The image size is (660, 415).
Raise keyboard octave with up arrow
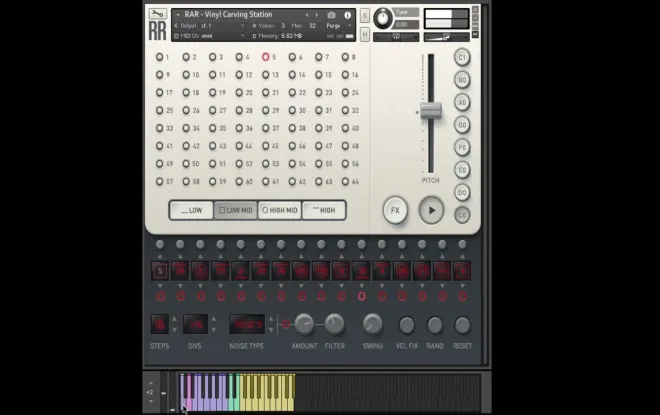coord(151,383)
